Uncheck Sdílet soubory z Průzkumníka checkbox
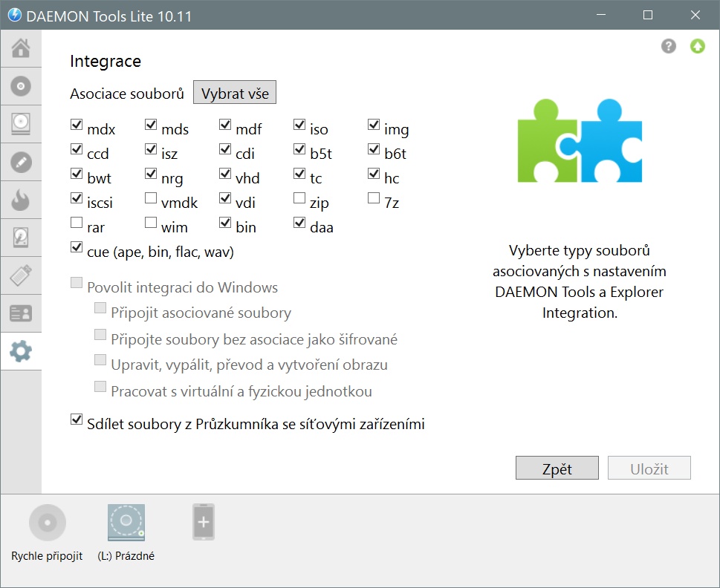Screen dimensions: 720x588 coord(77,419)
